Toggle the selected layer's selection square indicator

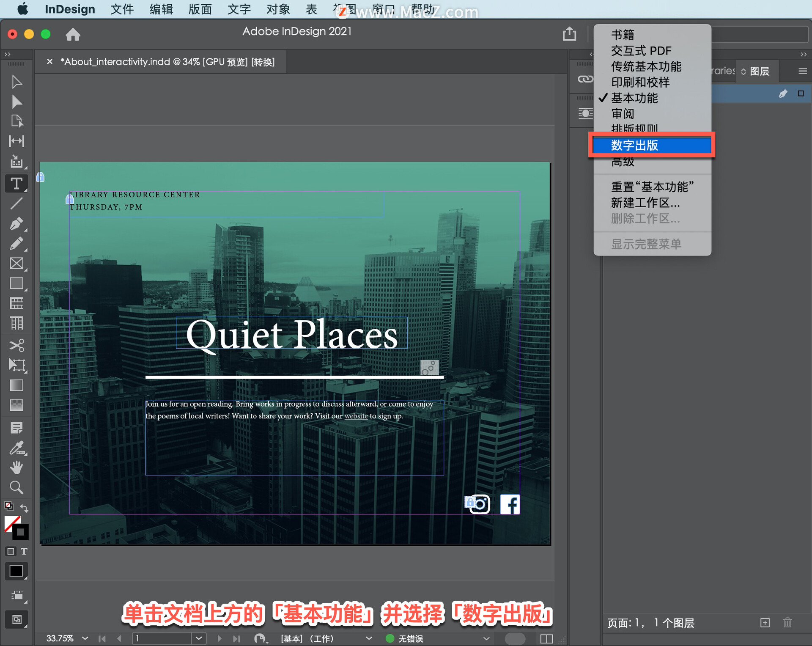coord(801,93)
